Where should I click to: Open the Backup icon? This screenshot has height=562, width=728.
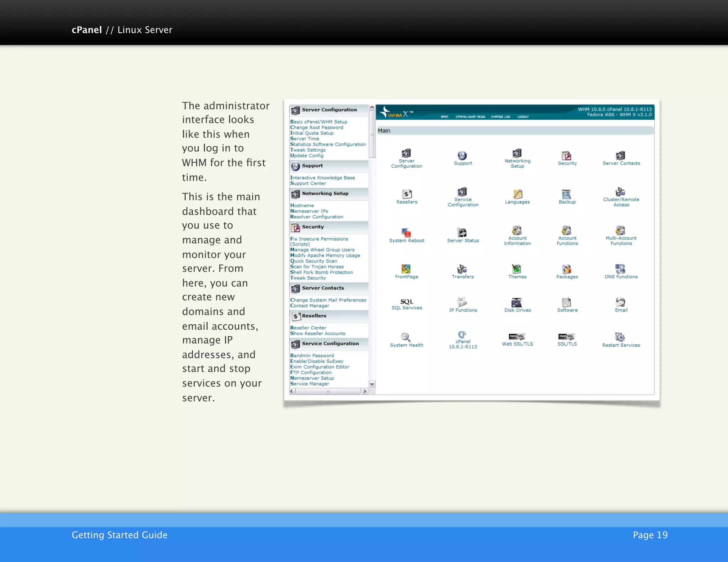(x=566, y=194)
